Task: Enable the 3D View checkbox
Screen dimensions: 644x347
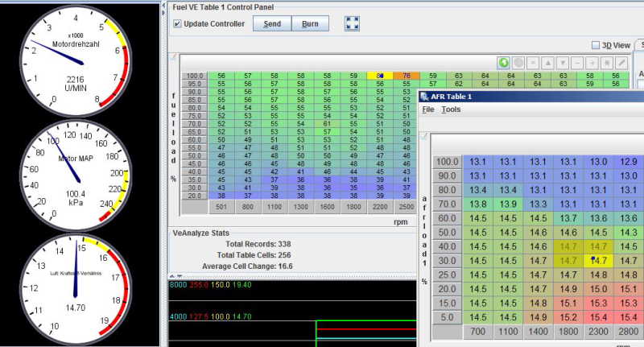Action: [596, 45]
